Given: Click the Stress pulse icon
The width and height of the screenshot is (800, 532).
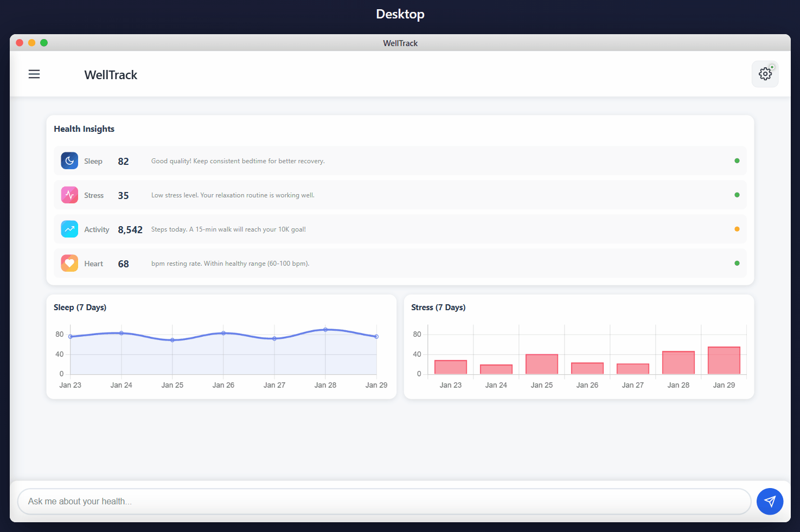Looking at the screenshot, I should pos(69,195).
